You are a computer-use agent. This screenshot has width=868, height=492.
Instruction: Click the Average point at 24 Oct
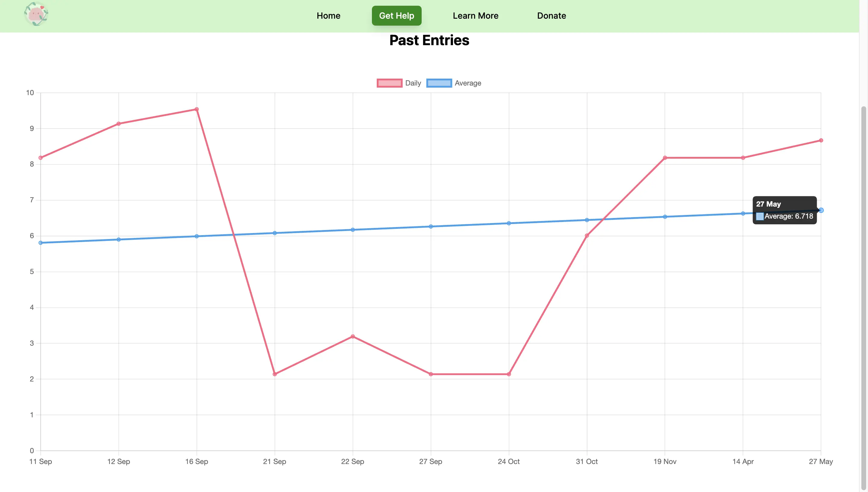coord(508,223)
